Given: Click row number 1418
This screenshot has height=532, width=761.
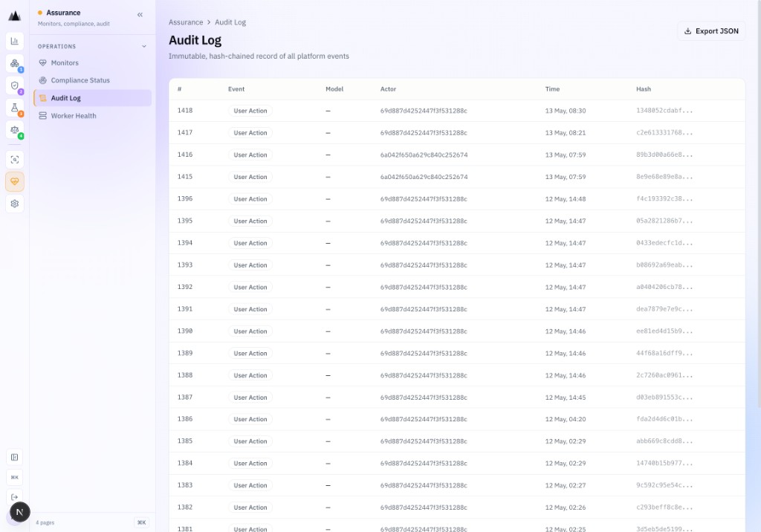Looking at the screenshot, I should point(185,111).
